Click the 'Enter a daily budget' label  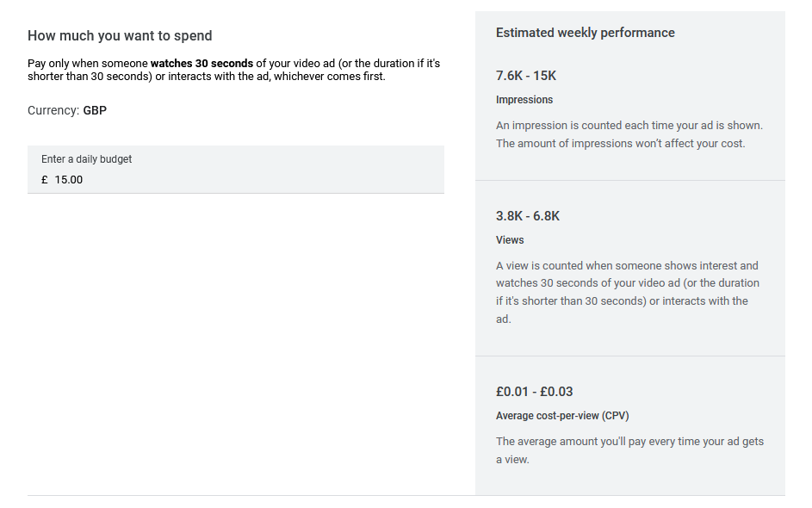point(86,159)
